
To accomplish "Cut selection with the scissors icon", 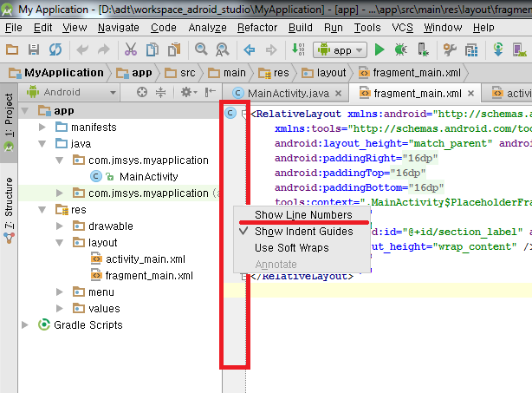I will coord(131,50).
